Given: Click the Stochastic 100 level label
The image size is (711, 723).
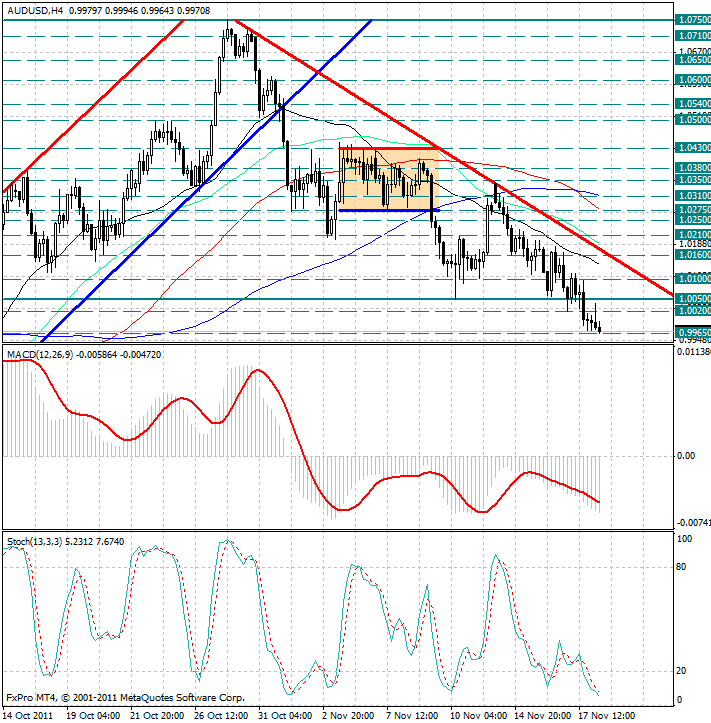Looking at the screenshot, I should 684,539.
